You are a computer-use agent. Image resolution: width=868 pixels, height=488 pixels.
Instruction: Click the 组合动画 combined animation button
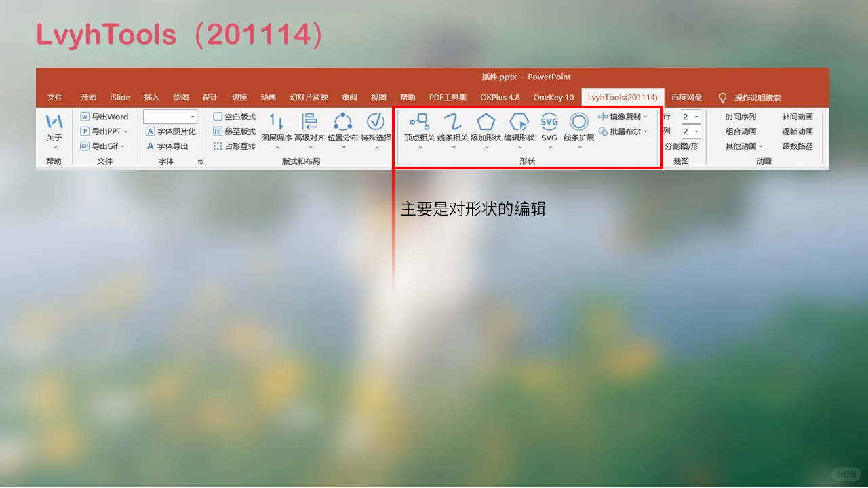tap(741, 131)
